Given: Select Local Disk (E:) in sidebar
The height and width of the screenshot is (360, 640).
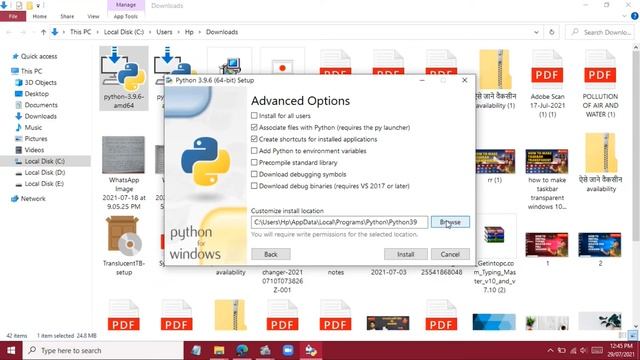Looking at the screenshot, I should [44, 184].
